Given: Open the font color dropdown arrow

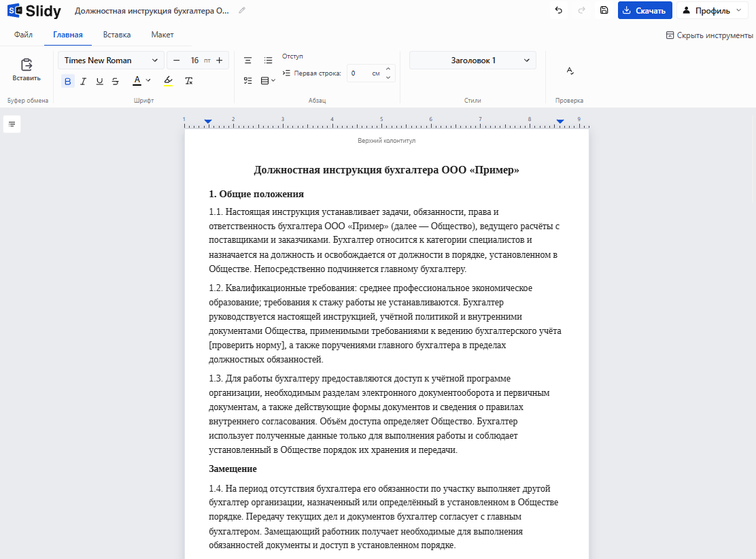Looking at the screenshot, I should 148,80.
